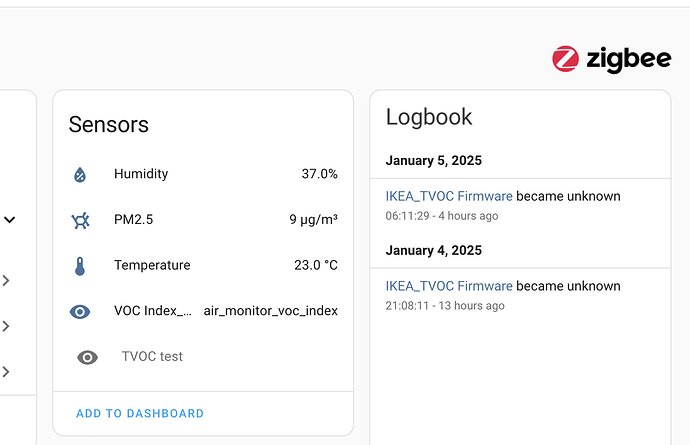Click the Zigbee logo icon
The width and height of the screenshot is (690, 445).
[x=565, y=59]
